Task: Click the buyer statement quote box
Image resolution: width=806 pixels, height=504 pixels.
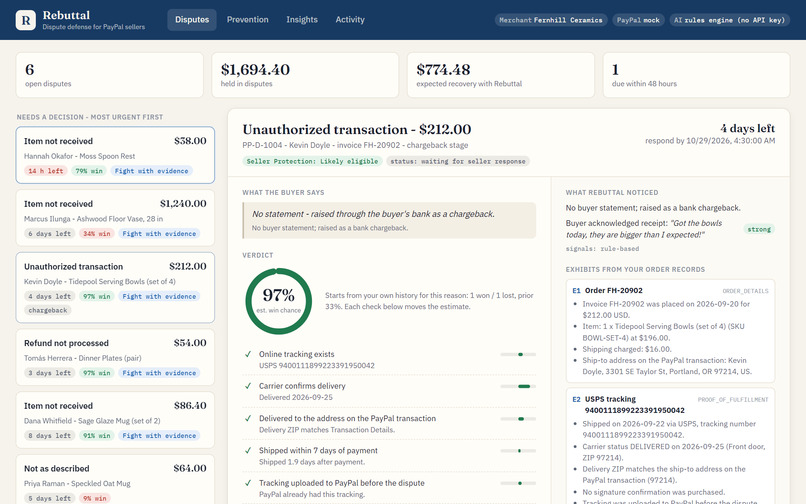Action: pyautogui.click(x=389, y=220)
